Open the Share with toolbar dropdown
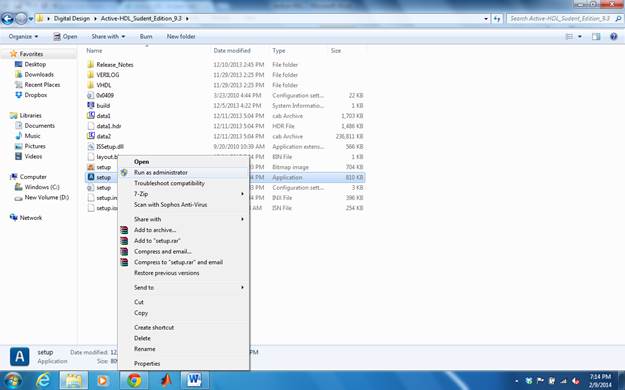 [x=108, y=36]
